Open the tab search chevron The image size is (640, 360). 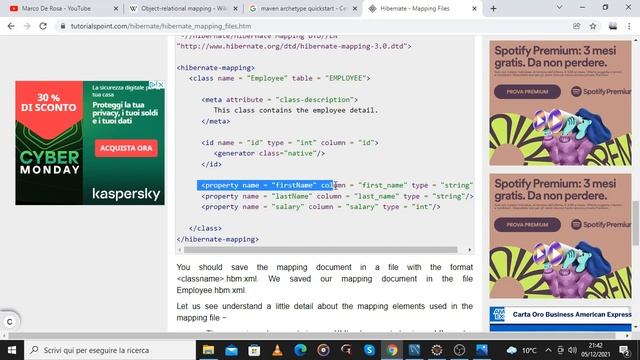pyautogui.click(x=559, y=7)
